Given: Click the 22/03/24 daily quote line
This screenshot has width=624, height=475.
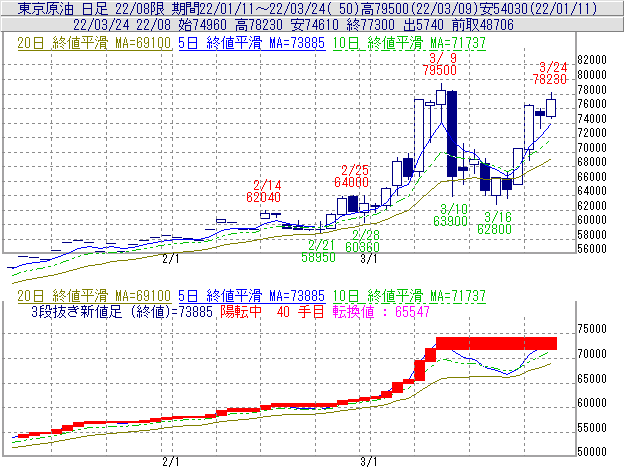Looking at the screenshot, I should point(293,25).
